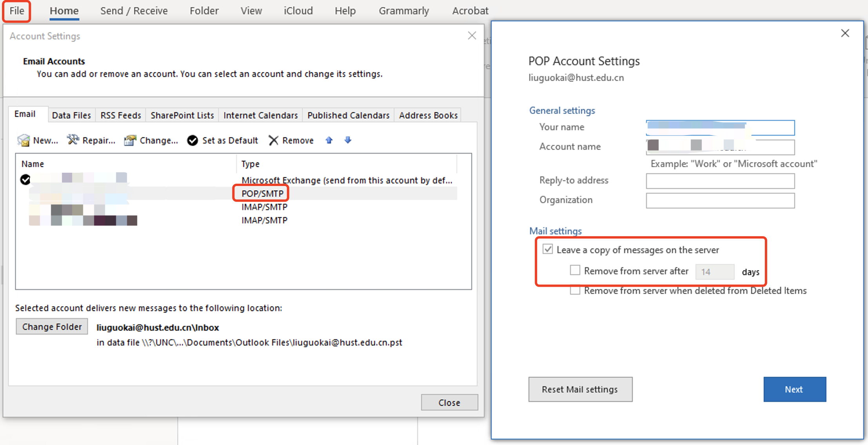
Task: Click the New account envelope icon
Action: (24, 140)
